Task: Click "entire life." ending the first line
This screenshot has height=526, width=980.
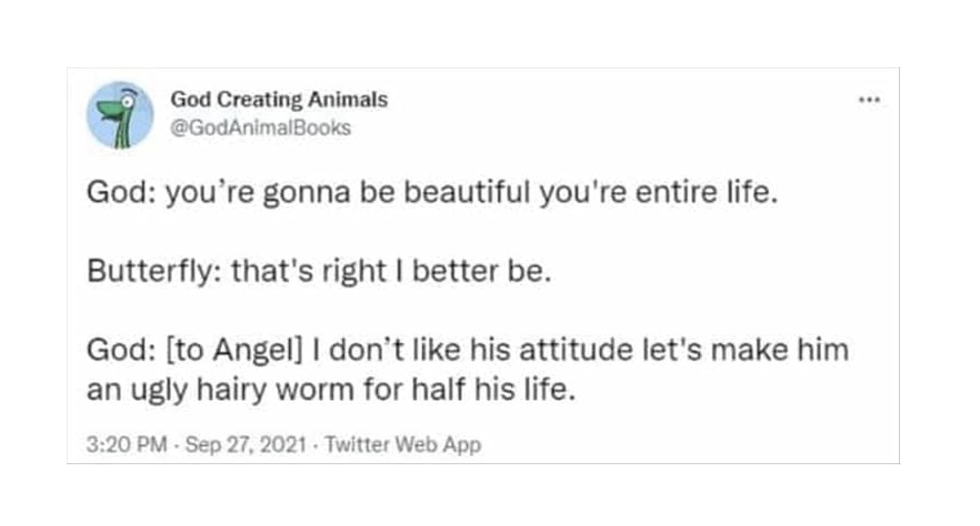Action: pyautogui.click(x=706, y=192)
